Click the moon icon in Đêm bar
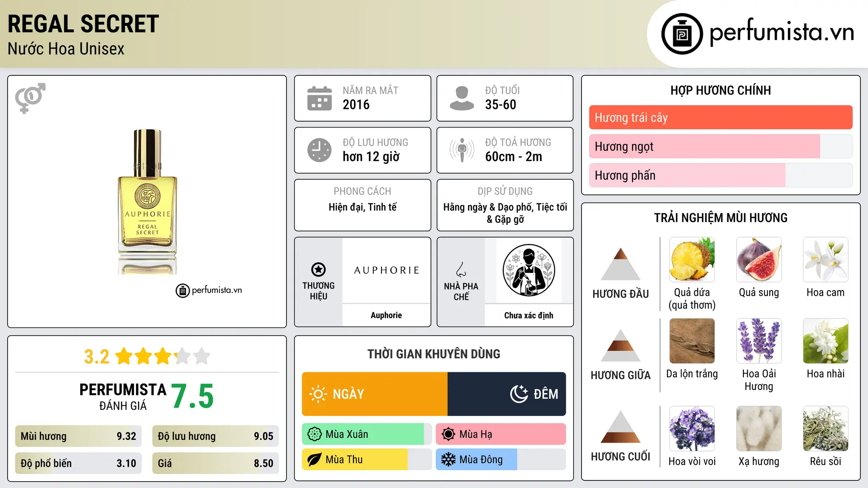 point(519,394)
